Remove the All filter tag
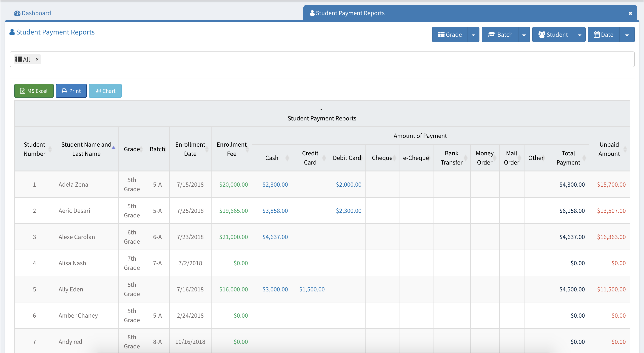This screenshot has width=644, height=353. point(37,59)
